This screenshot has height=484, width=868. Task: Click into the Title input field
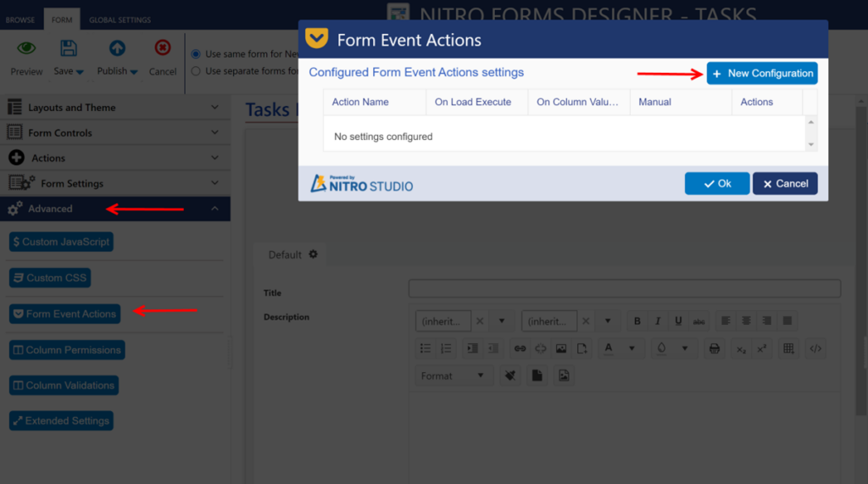(x=624, y=289)
